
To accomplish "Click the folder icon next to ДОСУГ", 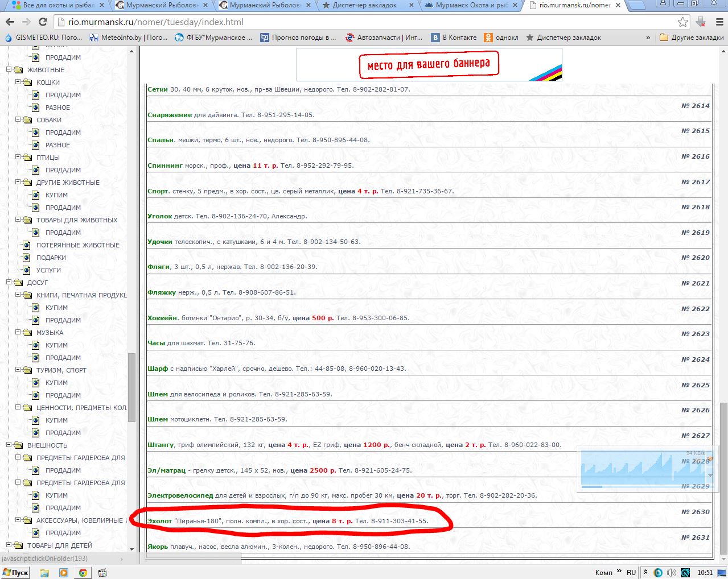I will tap(18, 283).
